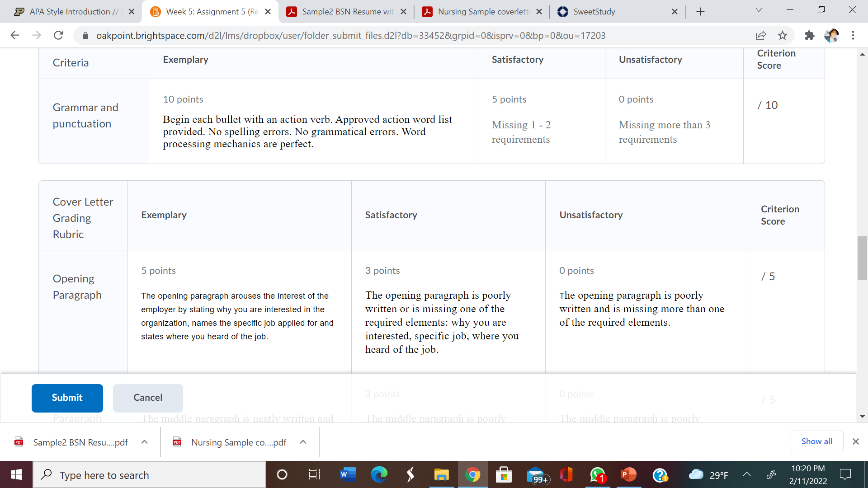Open Office app from taskbar
Screen dimensions: 868x488
[x=566, y=475]
